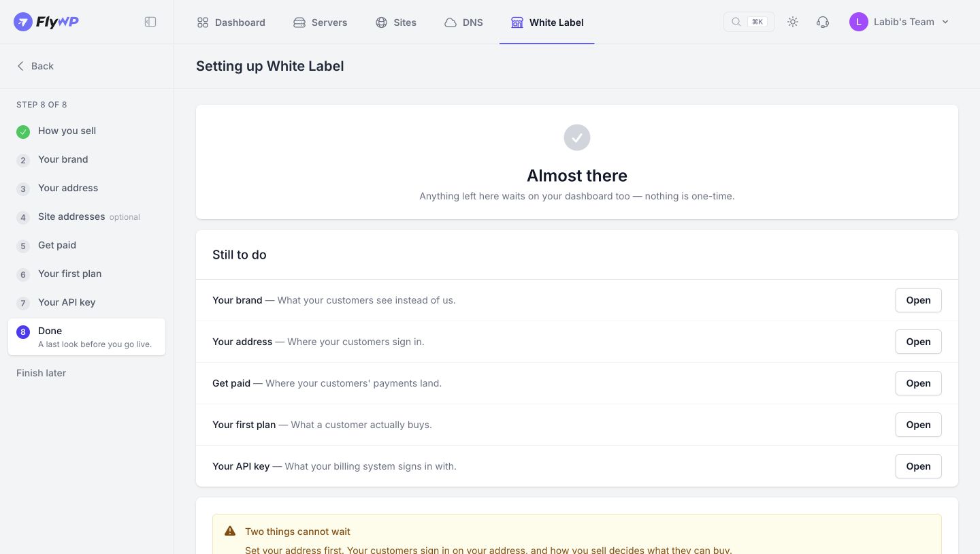
Task: Toggle the light/dark theme sun icon
Action: pos(793,22)
